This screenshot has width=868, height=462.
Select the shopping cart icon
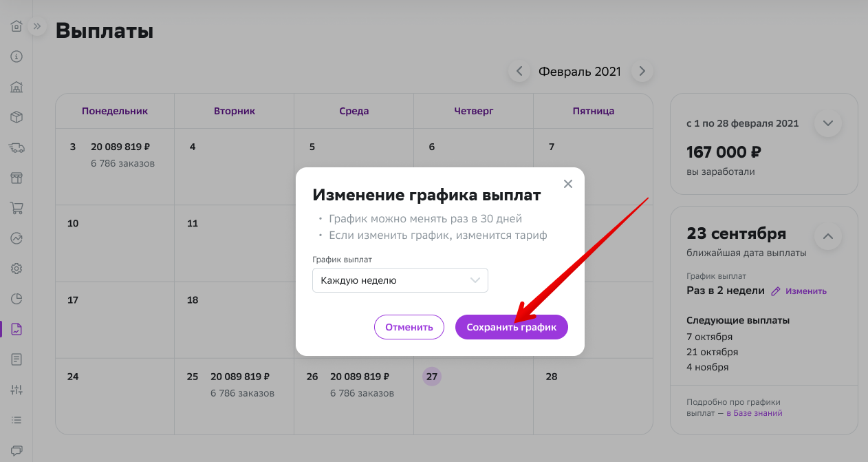point(16,208)
